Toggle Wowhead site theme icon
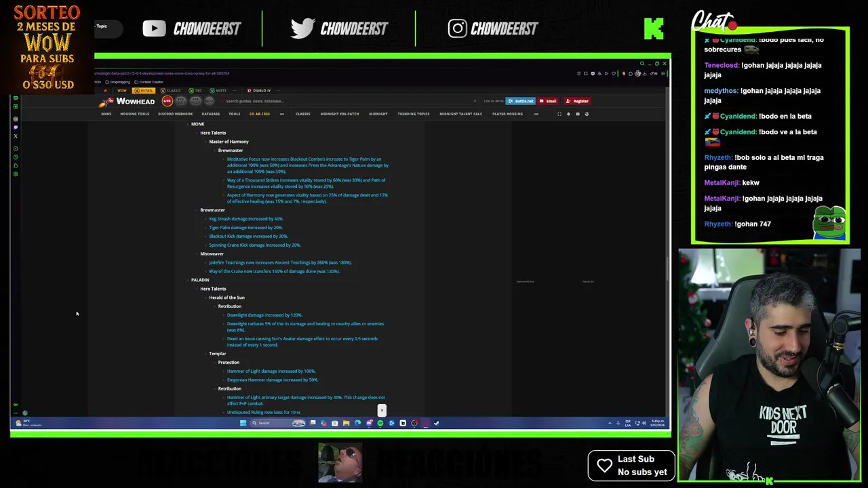The image size is (868, 488). pos(587,114)
